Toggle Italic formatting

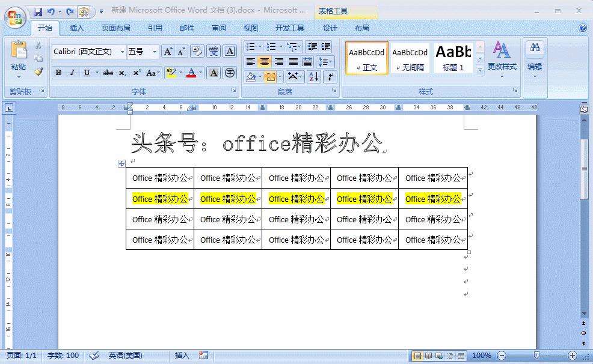coord(72,73)
